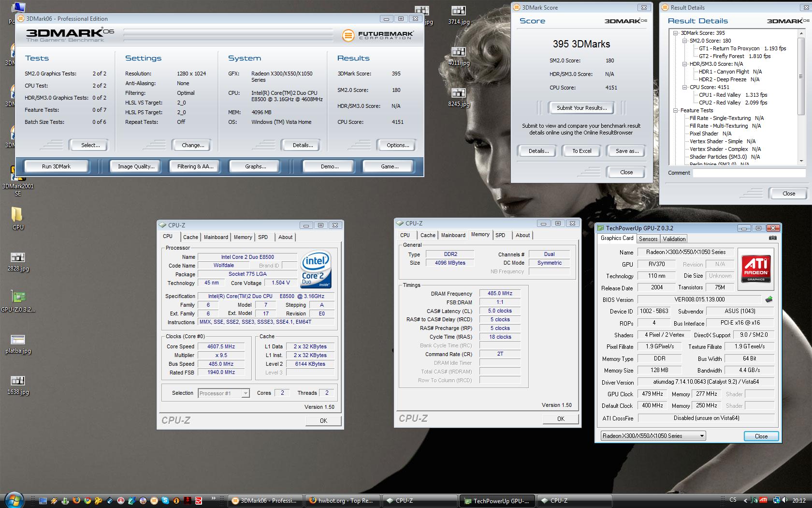Open volume control in system tray
Screen dimensions: 812x508
(784, 500)
